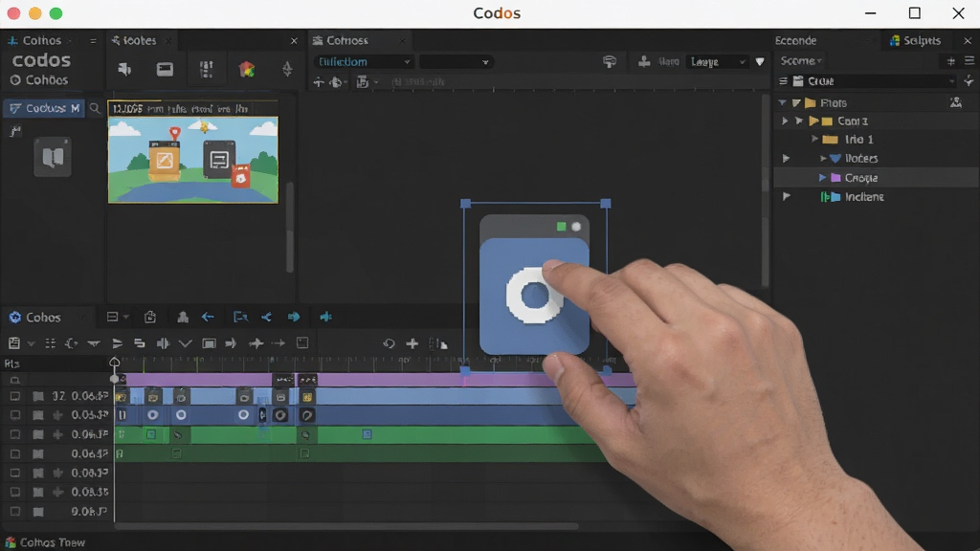Open the book icon in the left panel
Screen dimensions: 980x551
coord(53,157)
